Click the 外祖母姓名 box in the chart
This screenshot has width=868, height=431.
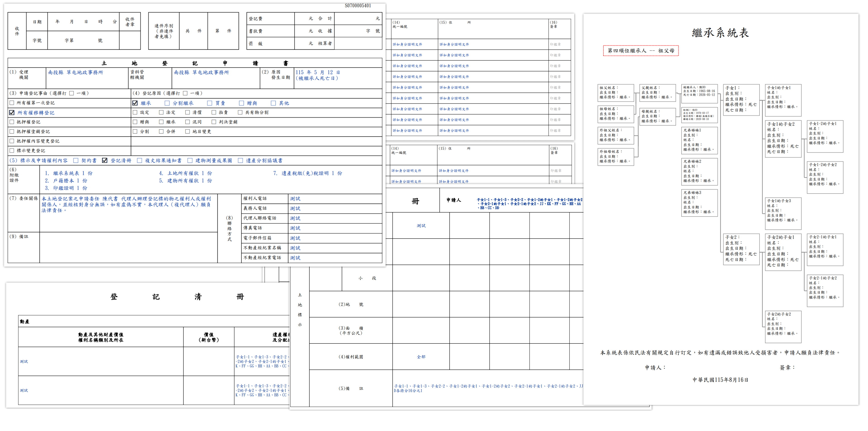pos(616,157)
